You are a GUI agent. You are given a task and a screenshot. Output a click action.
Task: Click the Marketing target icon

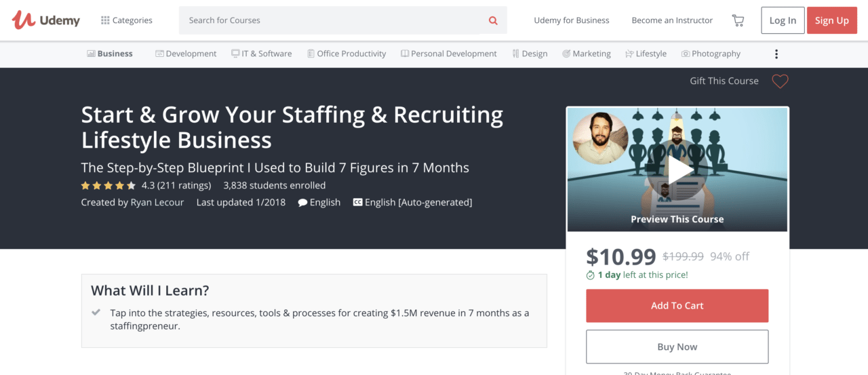(x=566, y=54)
